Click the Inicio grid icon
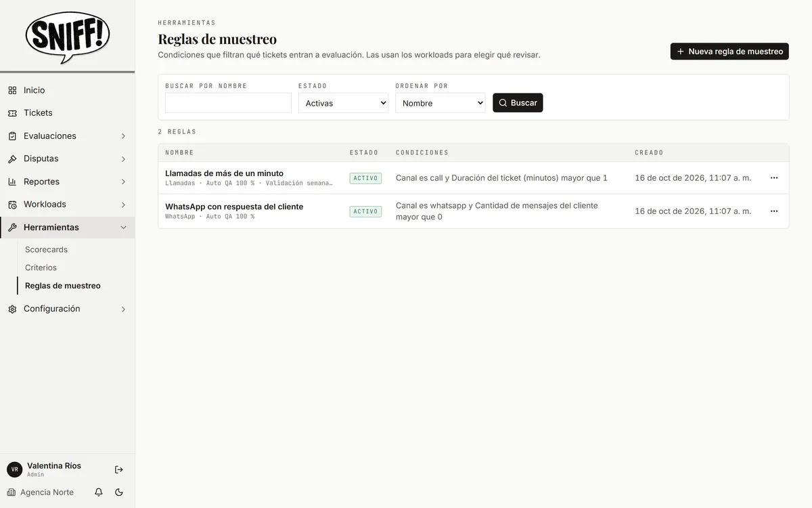Screen dimensions: 812x508 [12, 90]
